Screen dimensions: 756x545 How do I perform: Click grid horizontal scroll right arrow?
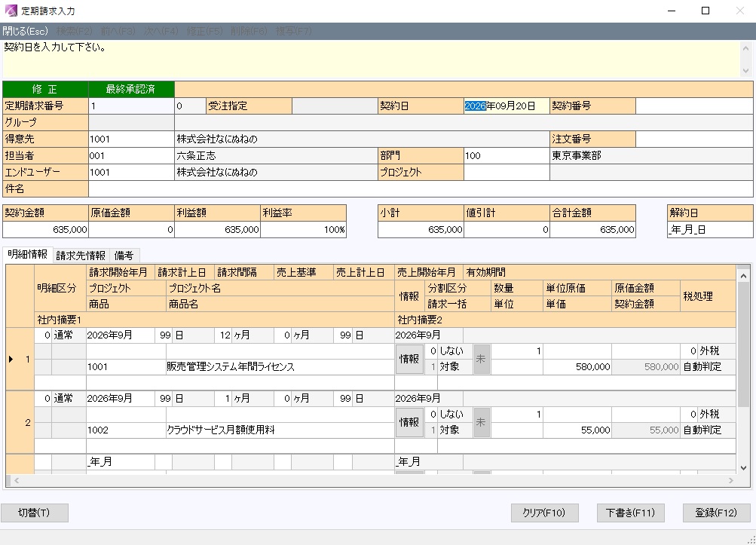pos(731,480)
